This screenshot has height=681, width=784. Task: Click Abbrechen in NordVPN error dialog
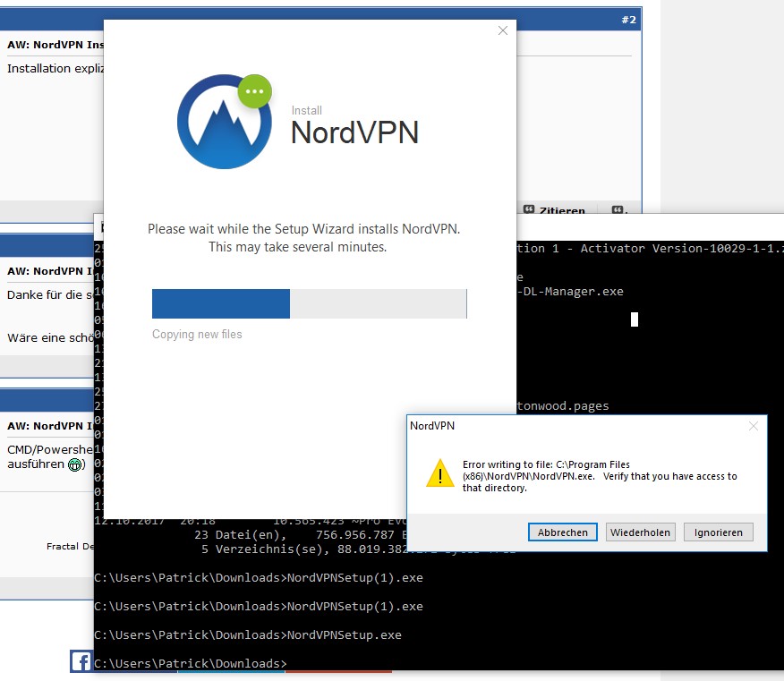(563, 532)
